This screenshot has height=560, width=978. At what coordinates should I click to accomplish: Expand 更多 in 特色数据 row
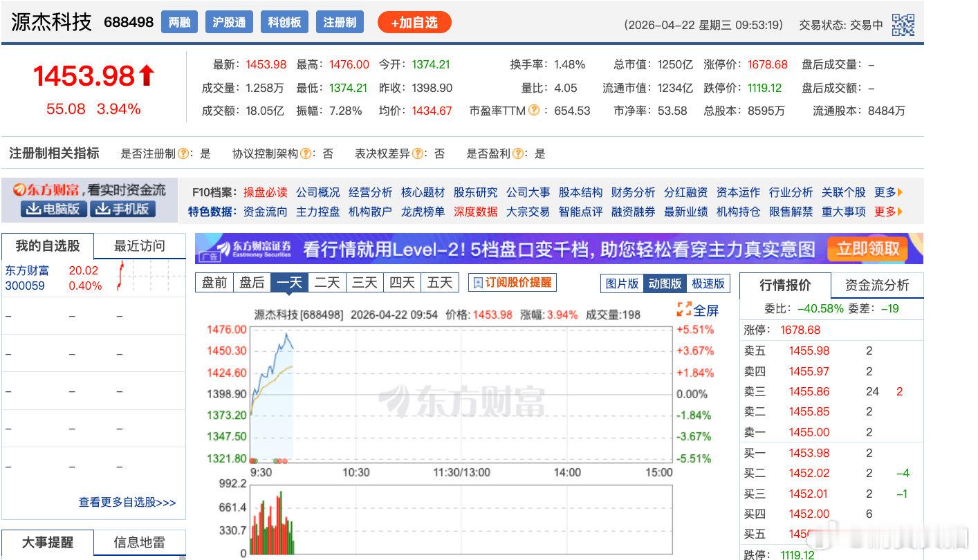[889, 212]
